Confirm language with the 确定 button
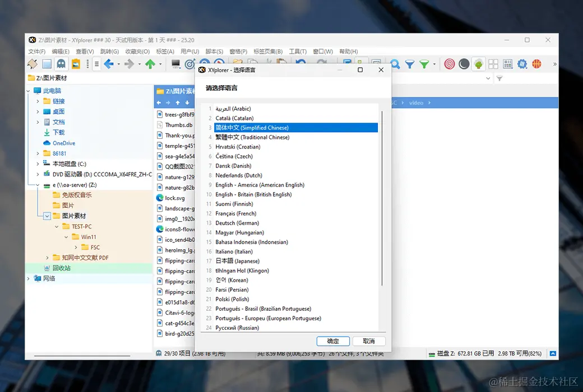Screen dimensions: 583x392 pos(333,341)
